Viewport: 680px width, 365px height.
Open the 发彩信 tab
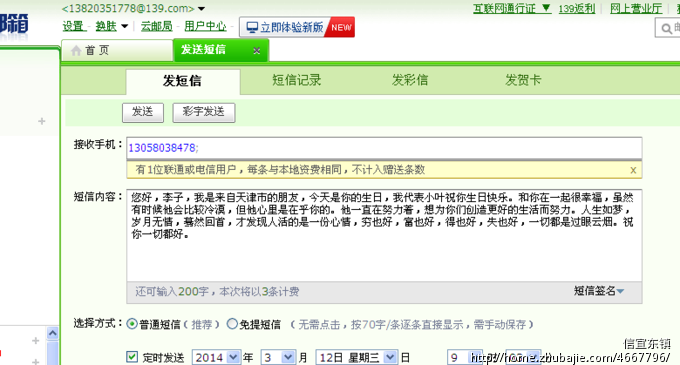pos(410,80)
